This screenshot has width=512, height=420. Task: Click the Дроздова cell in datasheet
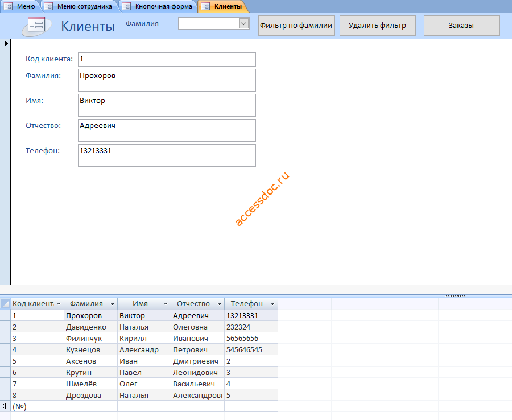[91, 396]
